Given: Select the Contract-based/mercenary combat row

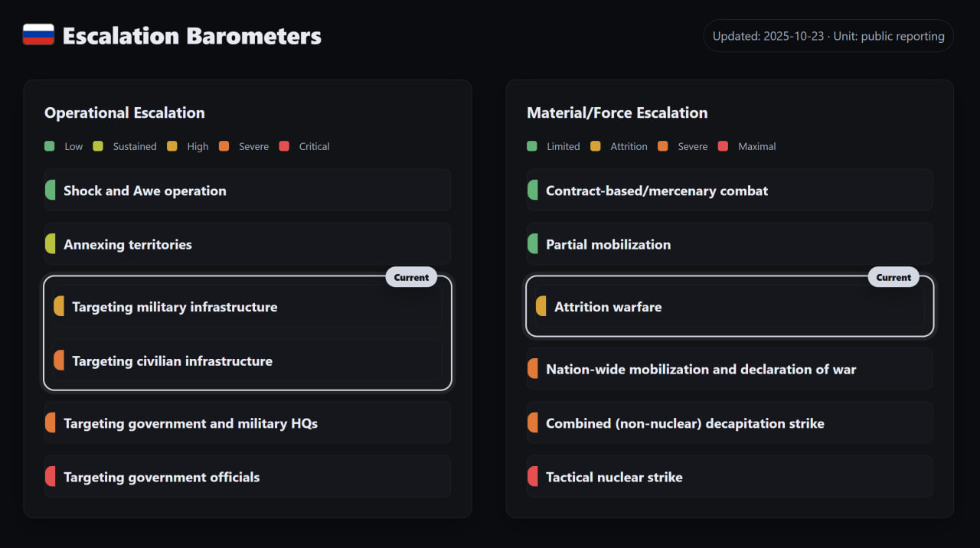Looking at the screenshot, I should (x=729, y=191).
